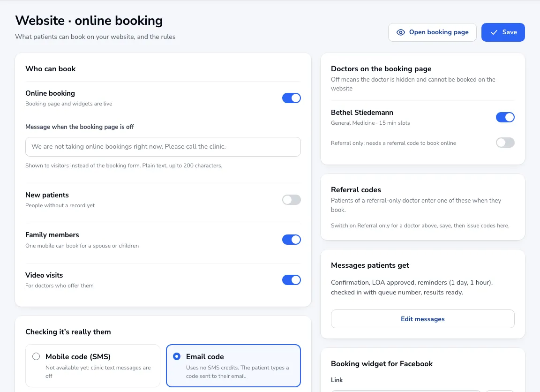Click the 'People without a record yet' text

(x=60, y=206)
